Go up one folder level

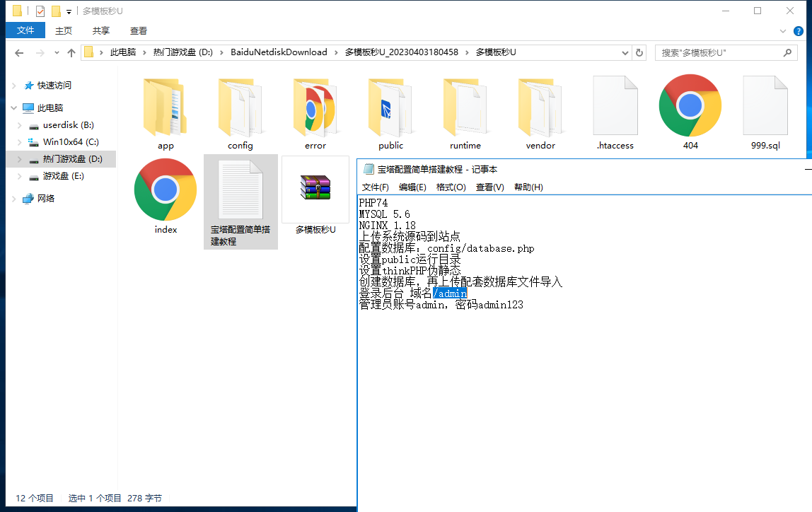71,53
